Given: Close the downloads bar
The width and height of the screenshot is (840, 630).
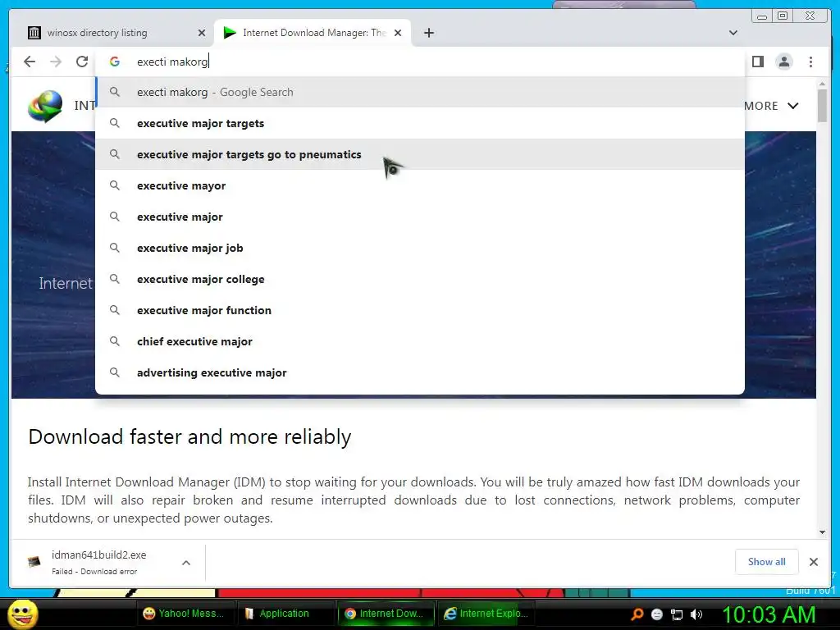Looking at the screenshot, I should [813, 561].
